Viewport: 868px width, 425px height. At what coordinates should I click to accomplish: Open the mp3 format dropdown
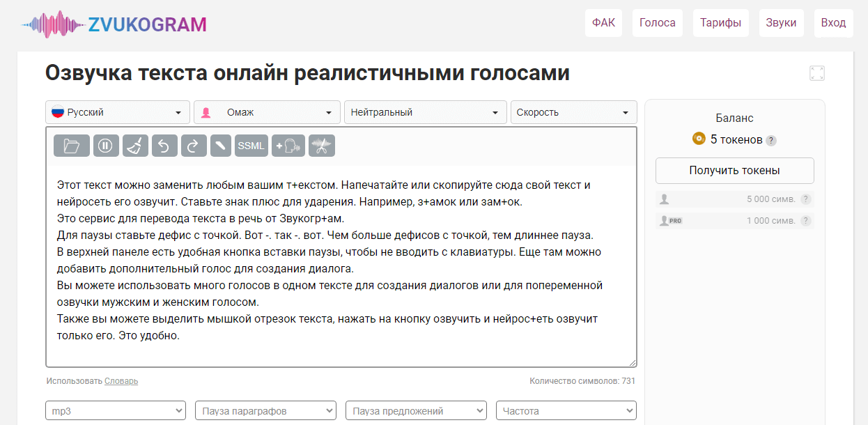tap(116, 411)
